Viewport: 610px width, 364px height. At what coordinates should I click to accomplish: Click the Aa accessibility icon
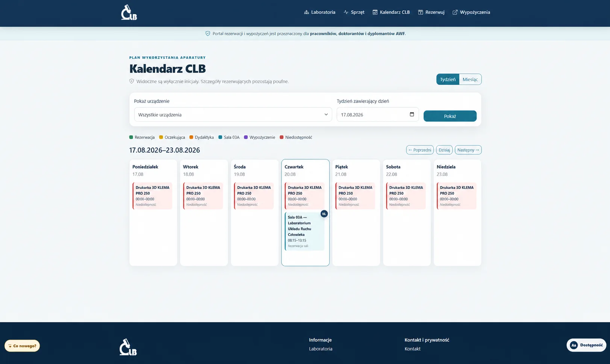(x=574, y=345)
